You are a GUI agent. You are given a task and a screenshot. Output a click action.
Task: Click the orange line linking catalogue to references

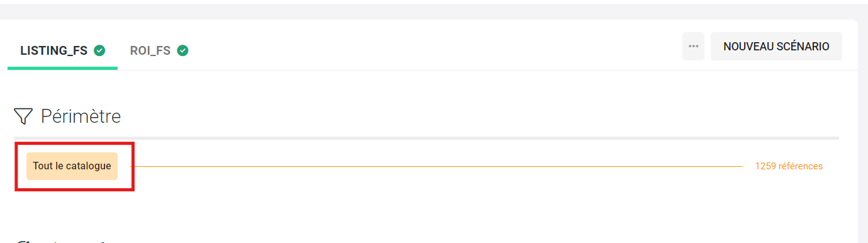tap(437, 166)
